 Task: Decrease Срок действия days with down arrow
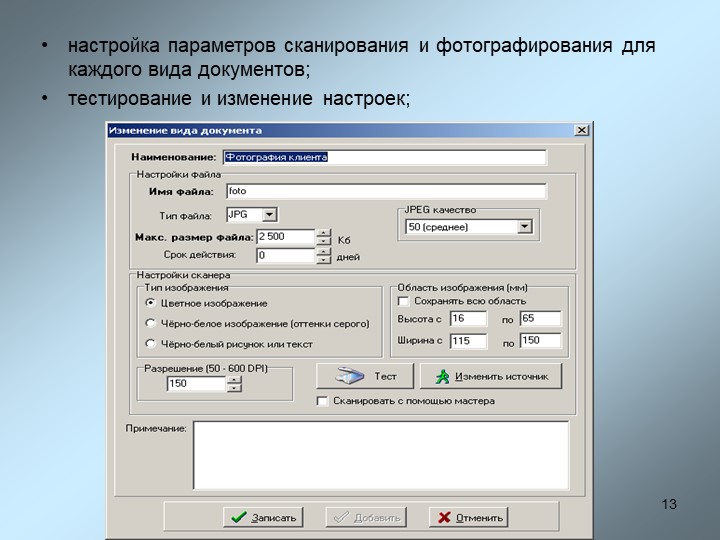tap(324, 259)
